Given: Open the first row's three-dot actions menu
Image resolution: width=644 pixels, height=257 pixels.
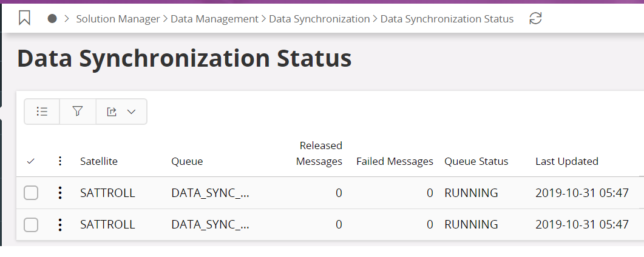Looking at the screenshot, I should tap(59, 193).
